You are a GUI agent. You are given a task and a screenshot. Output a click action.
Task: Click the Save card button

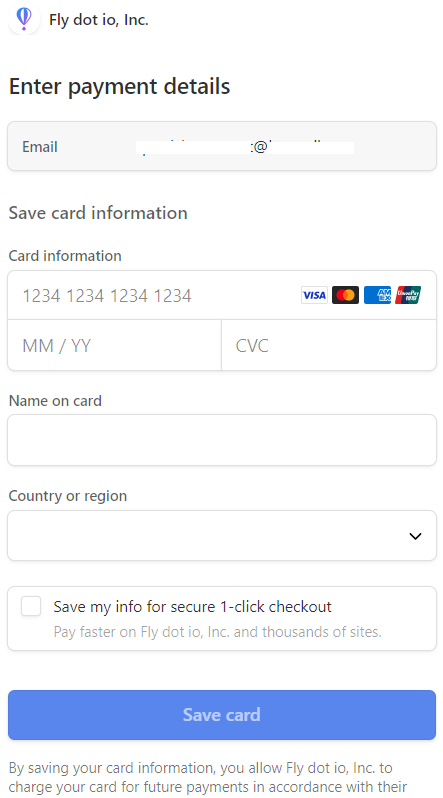(222, 715)
